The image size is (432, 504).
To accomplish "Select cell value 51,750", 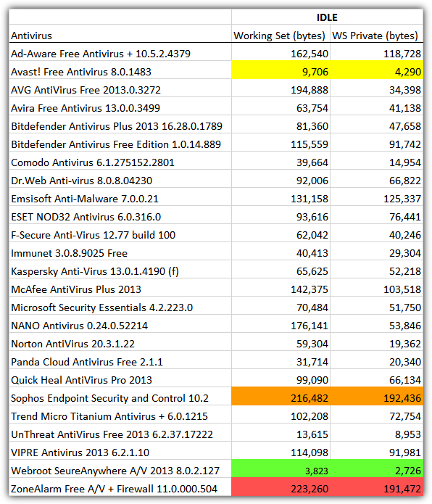I will [405, 308].
